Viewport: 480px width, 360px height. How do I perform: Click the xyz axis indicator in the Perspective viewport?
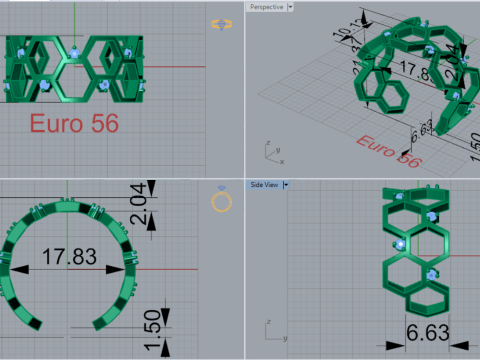[x=274, y=153]
